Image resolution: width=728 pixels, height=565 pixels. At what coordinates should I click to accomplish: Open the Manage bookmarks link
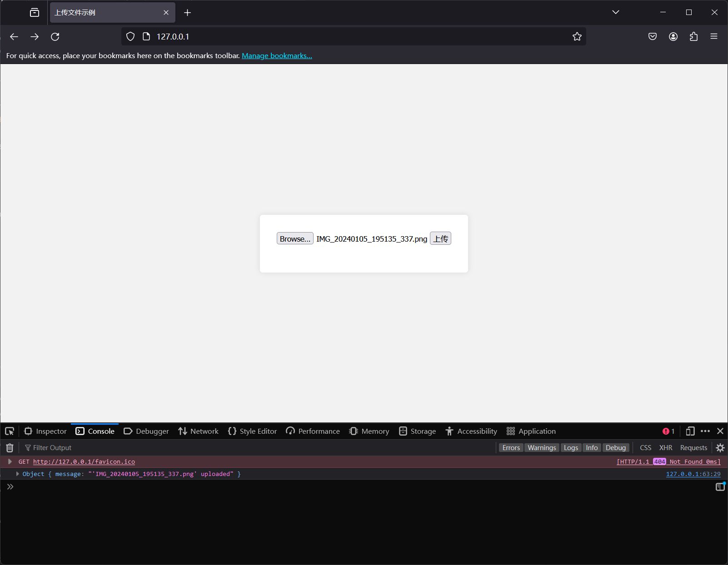[277, 56]
